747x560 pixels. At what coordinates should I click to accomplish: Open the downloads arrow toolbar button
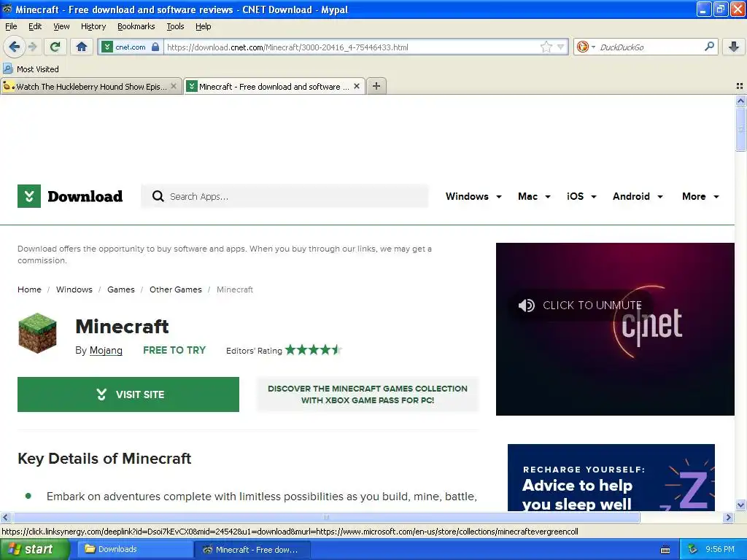734,47
